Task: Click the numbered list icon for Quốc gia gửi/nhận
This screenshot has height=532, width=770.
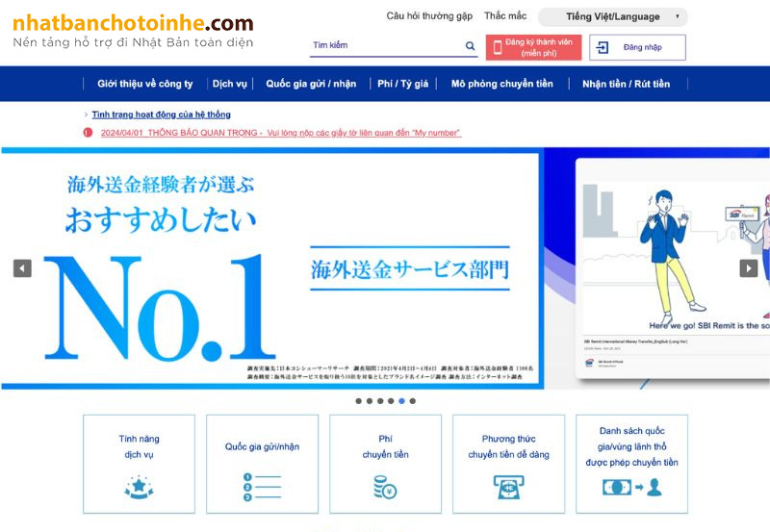Action: click(262, 487)
